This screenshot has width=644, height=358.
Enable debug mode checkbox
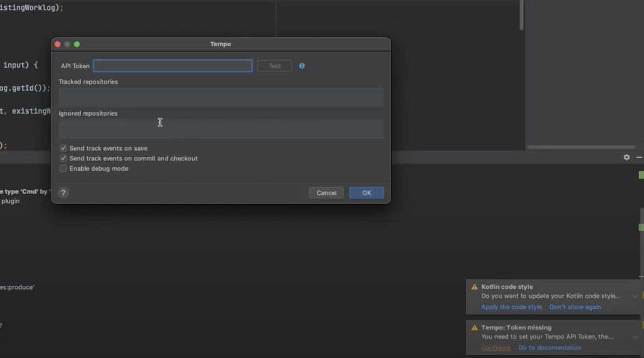(x=63, y=168)
